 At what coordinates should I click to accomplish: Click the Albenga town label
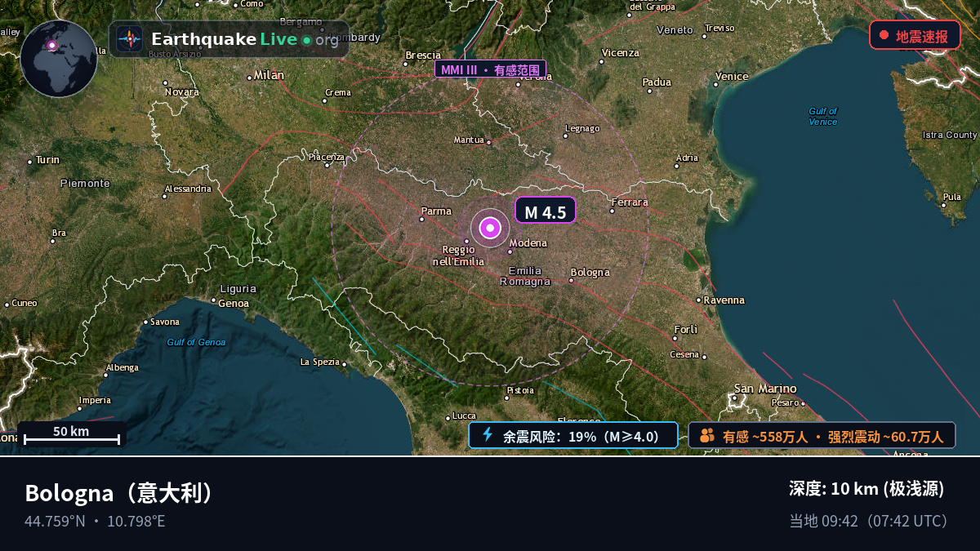(122, 367)
